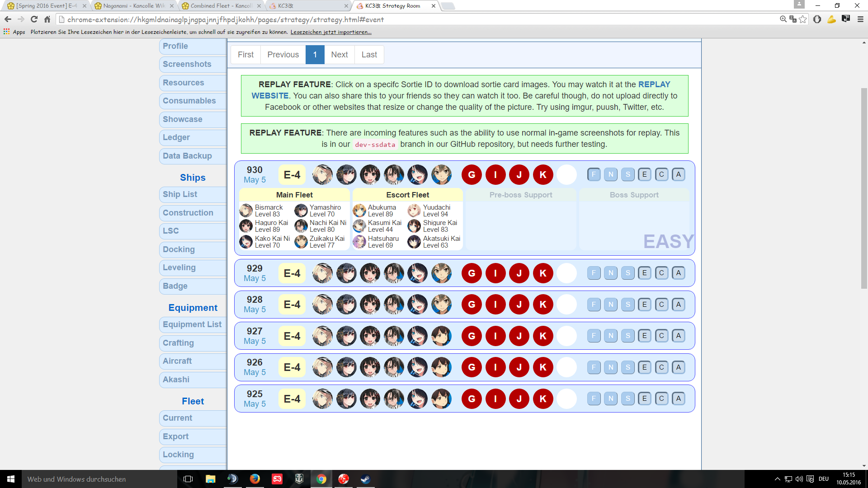Viewport: 868px width, 488px height.
Task: Open the Akashi page
Action: click(x=193, y=380)
